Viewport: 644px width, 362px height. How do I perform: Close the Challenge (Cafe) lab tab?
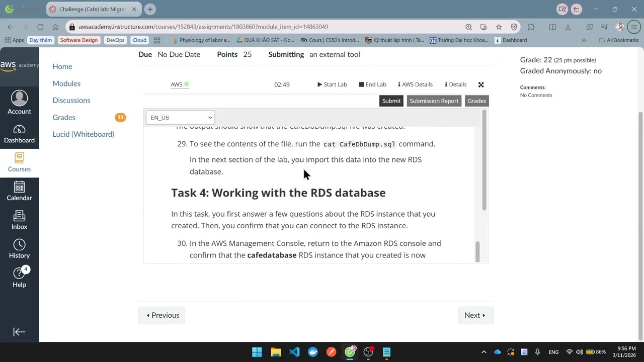pos(134,9)
